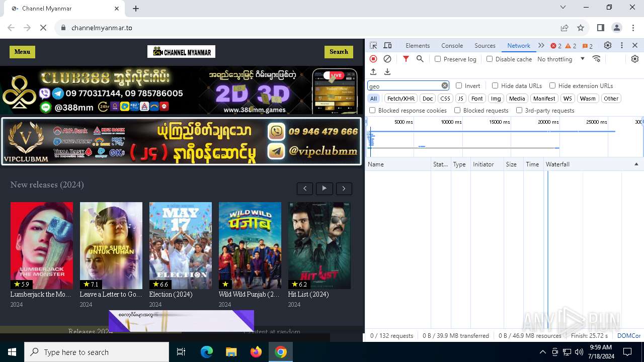Screen dimensions: 644x362
Task: Check 3rd-party requests option
Action: (x=519, y=110)
